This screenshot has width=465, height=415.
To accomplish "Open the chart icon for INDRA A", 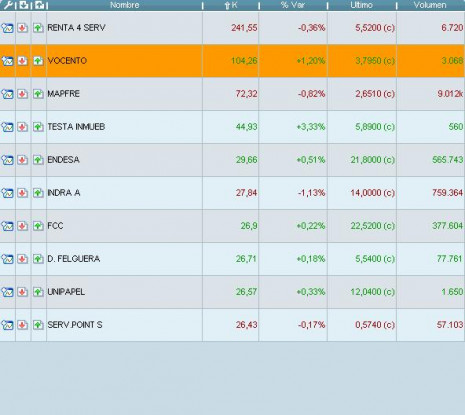I will pos(7,193).
